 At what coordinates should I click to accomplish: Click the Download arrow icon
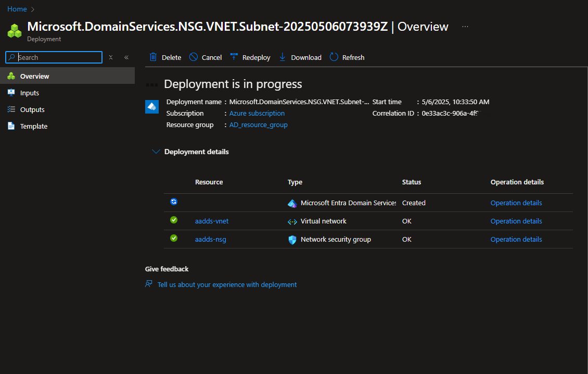(283, 57)
